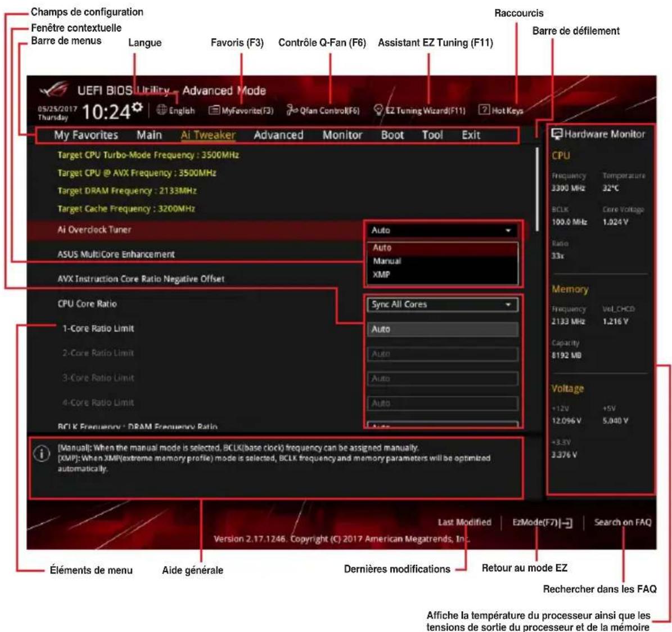Click the 1-Core Ratio Limit Auto field
The width and height of the screenshot is (672, 632).
(443, 329)
